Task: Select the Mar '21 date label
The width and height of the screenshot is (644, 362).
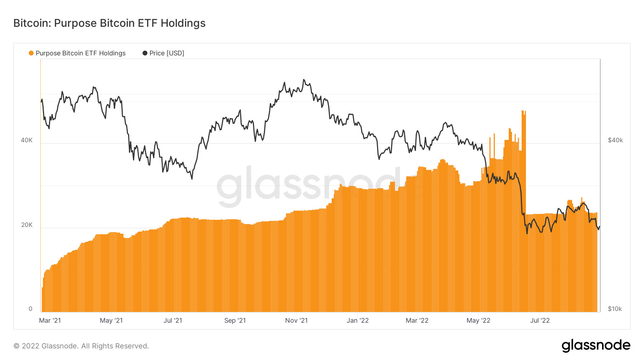Action: 50,321
